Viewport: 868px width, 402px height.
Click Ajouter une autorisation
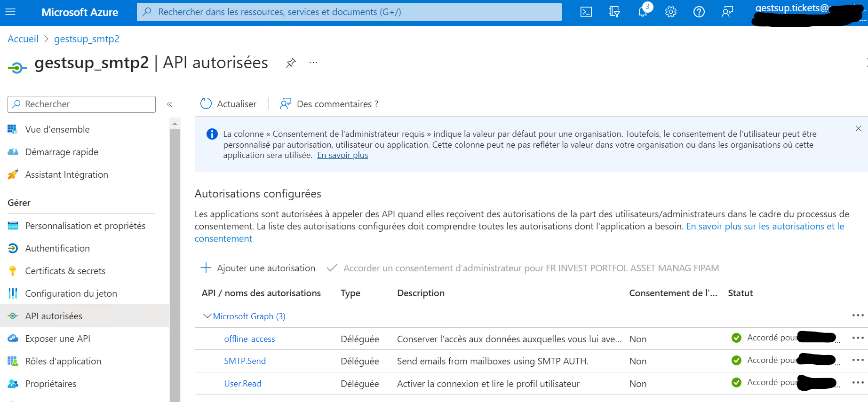[258, 268]
